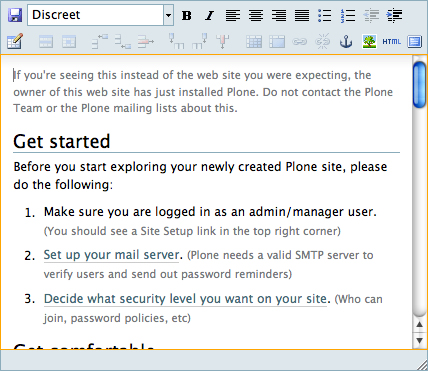Click the insert column after icon
Viewport: 428px width, 371px height.
[x=199, y=41]
